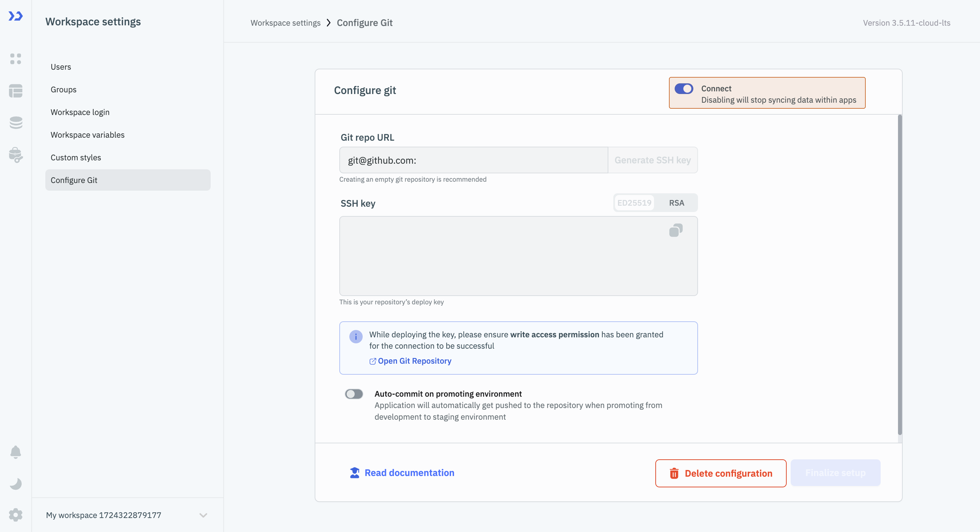This screenshot has height=532, width=980.
Task: Disable the Connect git sync toggle
Action: pyautogui.click(x=684, y=89)
